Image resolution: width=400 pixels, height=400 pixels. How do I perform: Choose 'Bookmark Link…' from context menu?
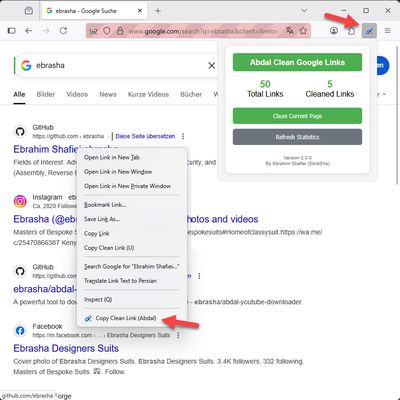point(132,205)
